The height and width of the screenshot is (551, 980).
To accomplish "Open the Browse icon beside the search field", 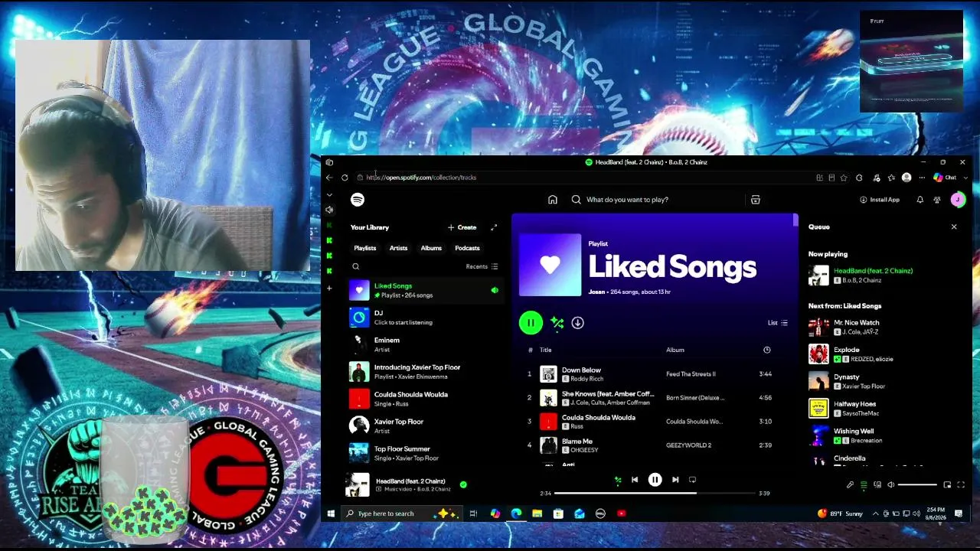I will [756, 200].
